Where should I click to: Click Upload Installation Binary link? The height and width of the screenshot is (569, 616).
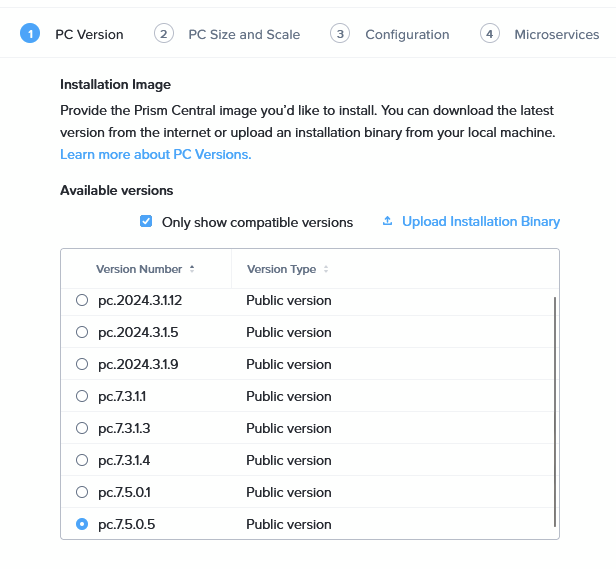click(480, 221)
